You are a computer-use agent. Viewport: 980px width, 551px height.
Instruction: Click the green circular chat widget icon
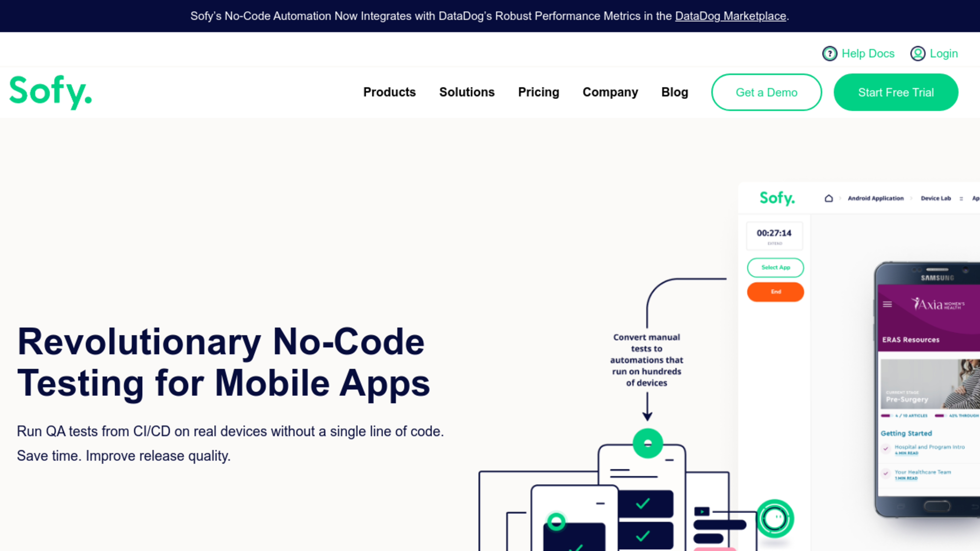coord(775,518)
